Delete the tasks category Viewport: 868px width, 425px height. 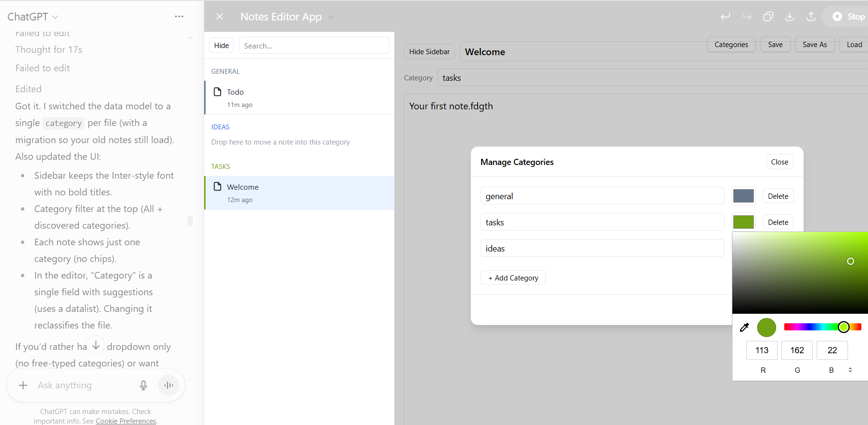(778, 222)
